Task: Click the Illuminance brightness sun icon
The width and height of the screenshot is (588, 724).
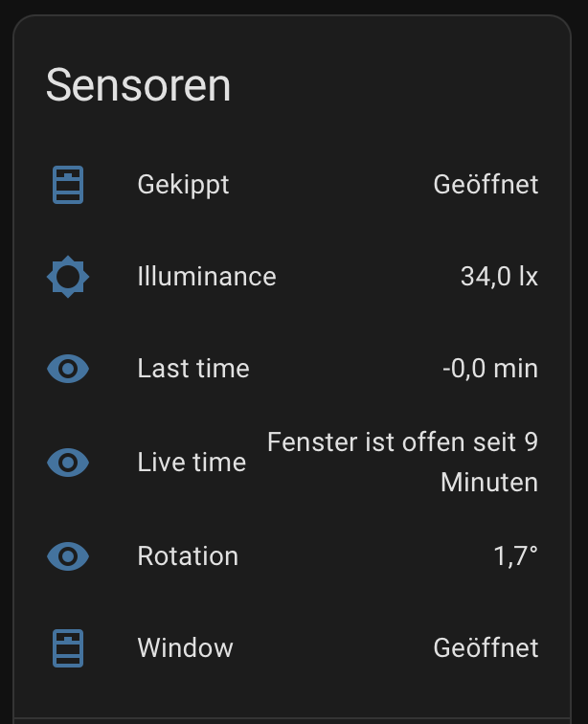Action: (x=68, y=278)
